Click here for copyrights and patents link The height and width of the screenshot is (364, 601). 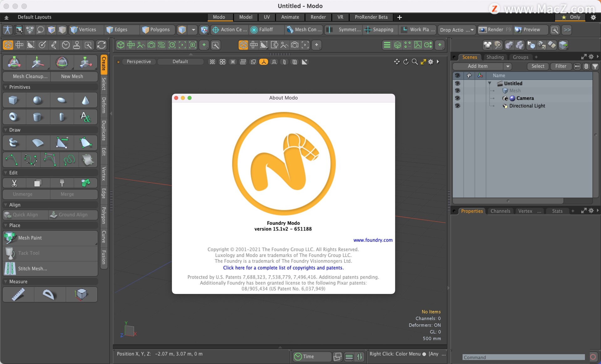(x=283, y=268)
